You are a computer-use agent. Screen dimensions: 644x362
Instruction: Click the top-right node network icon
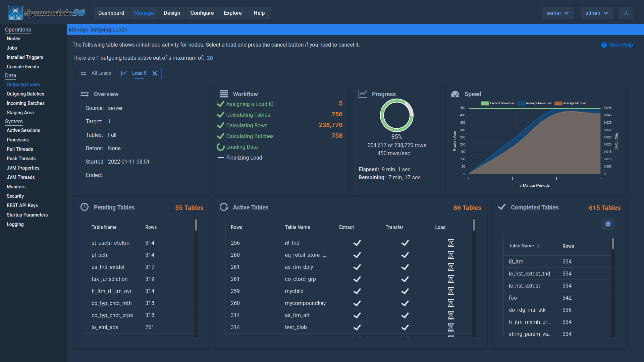pos(626,13)
